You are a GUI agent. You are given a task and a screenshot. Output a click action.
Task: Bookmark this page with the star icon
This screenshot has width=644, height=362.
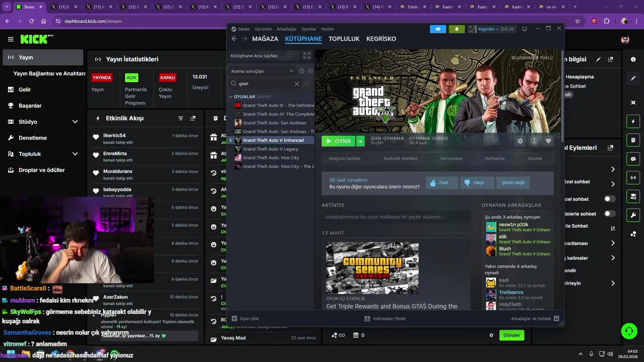pos(578,21)
